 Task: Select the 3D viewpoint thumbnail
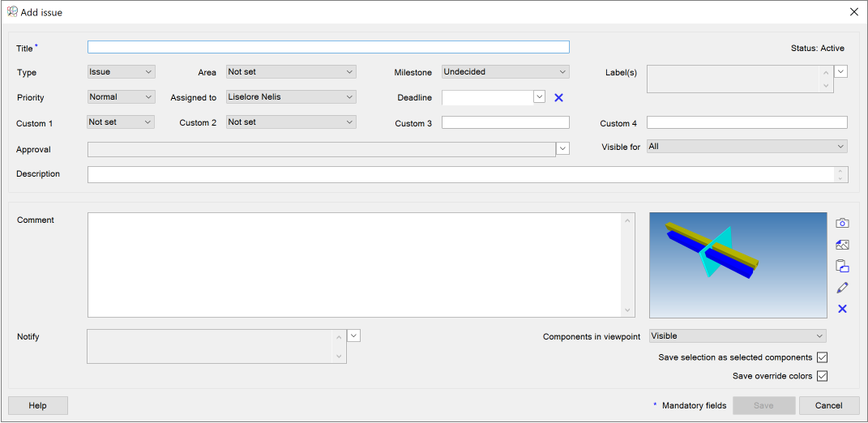pos(738,265)
